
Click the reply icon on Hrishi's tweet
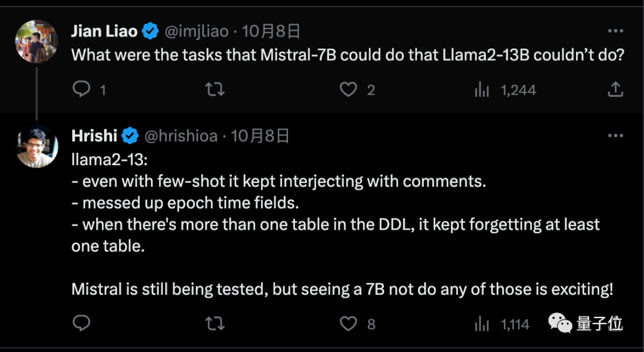[x=82, y=324]
